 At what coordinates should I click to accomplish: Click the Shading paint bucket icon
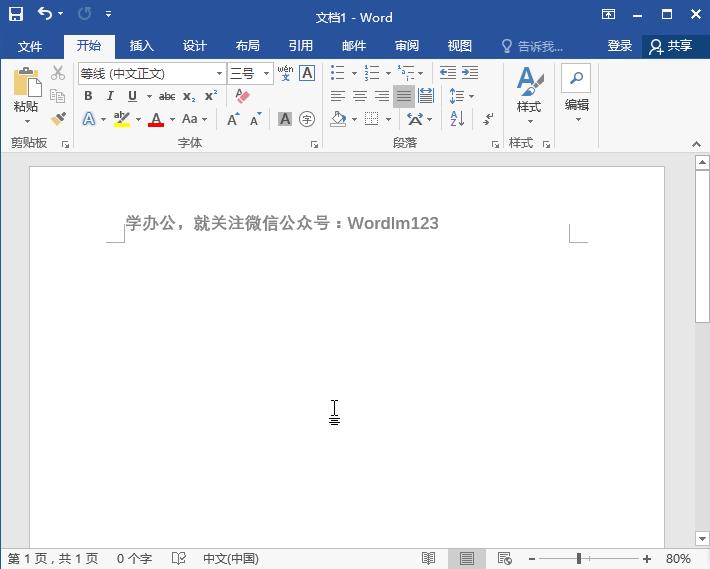[x=338, y=119]
